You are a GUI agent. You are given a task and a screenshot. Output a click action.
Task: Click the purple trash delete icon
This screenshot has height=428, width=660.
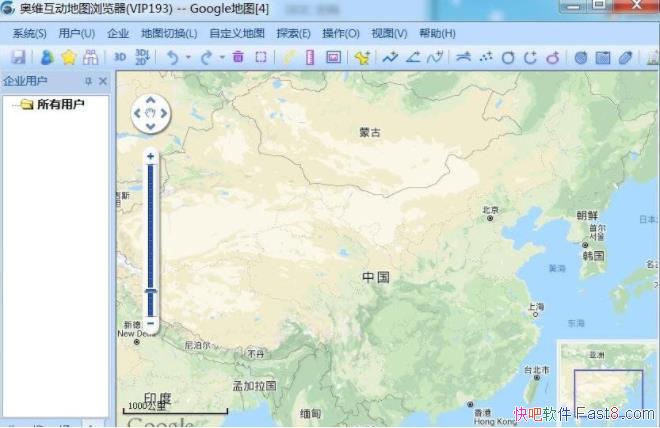point(238,57)
